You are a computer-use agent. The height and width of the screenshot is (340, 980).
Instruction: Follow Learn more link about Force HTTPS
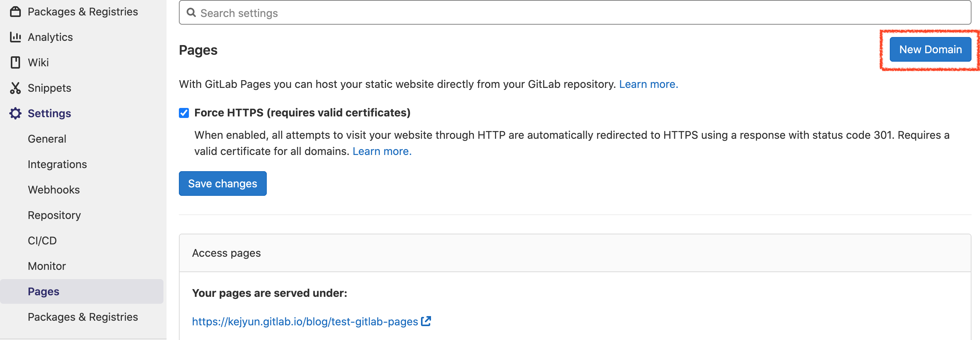point(382,151)
